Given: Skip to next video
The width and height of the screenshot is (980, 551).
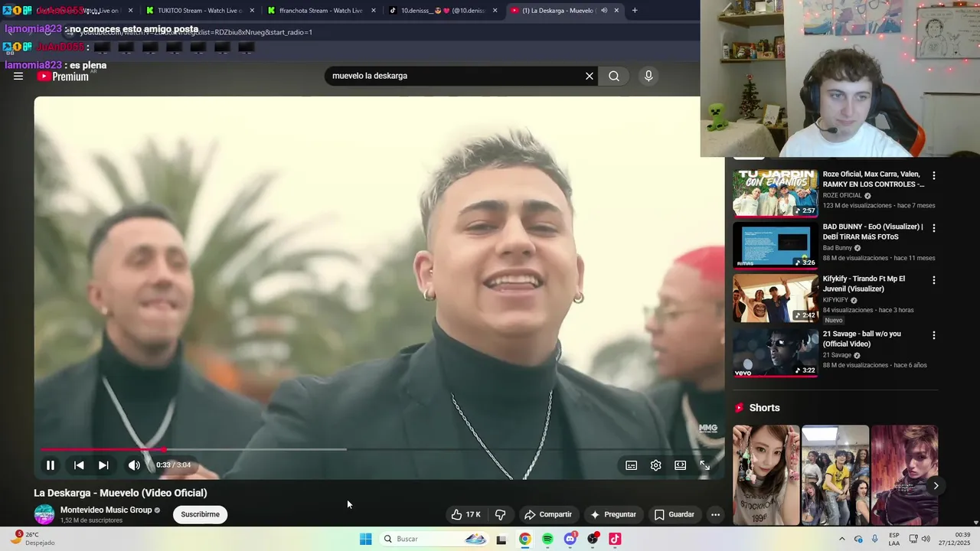Looking at the screenshot, I should click(x=103, y=465).
